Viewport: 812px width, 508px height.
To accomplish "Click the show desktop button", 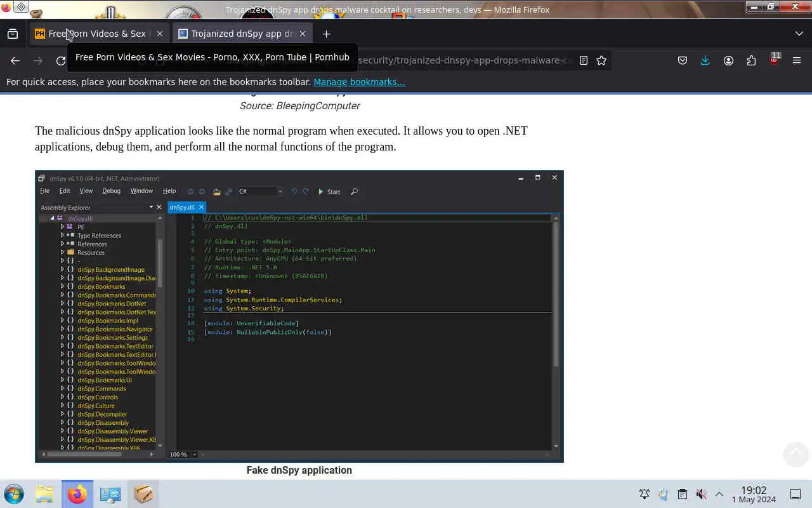I will tap(796, 494).
